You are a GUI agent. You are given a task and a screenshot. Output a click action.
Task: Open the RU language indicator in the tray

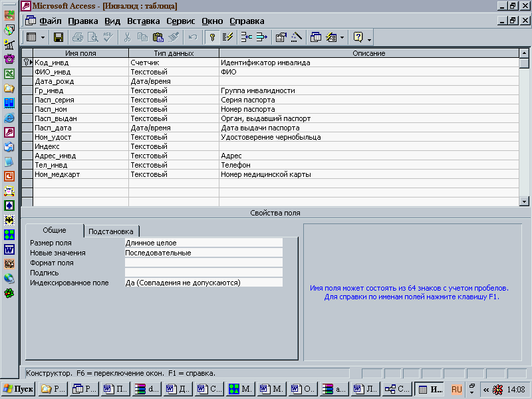coord(456,389)
